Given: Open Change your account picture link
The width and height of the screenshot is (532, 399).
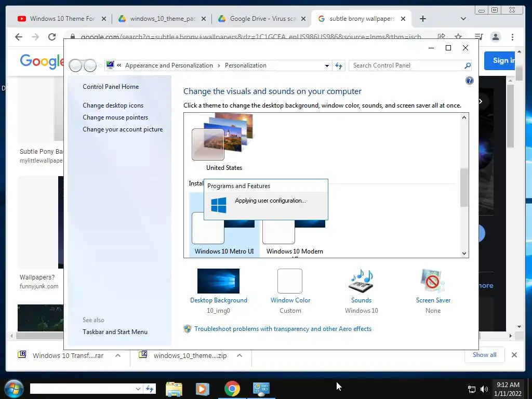Looking at the screenshot, I should (x=123, y=129).
